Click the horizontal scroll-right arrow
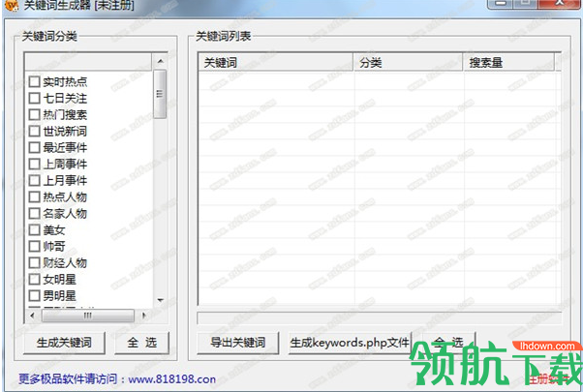Screen dimensions: 583x392 (x=144, y=316)
